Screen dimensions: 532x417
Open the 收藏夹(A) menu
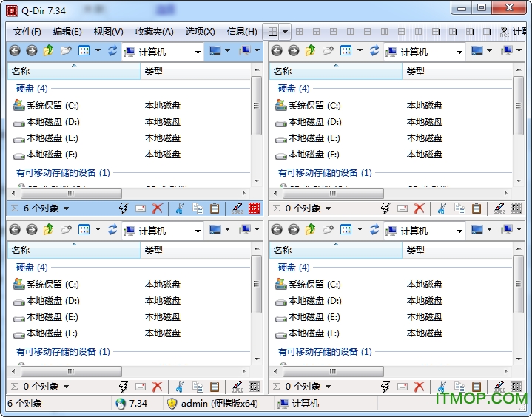coord(155,32)
